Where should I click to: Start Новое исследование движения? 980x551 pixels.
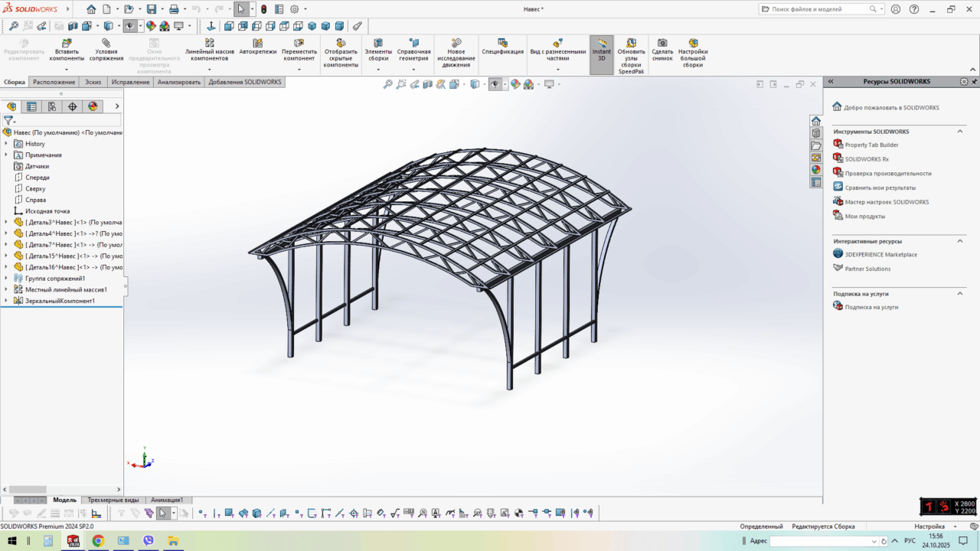(x=456, y=44)
